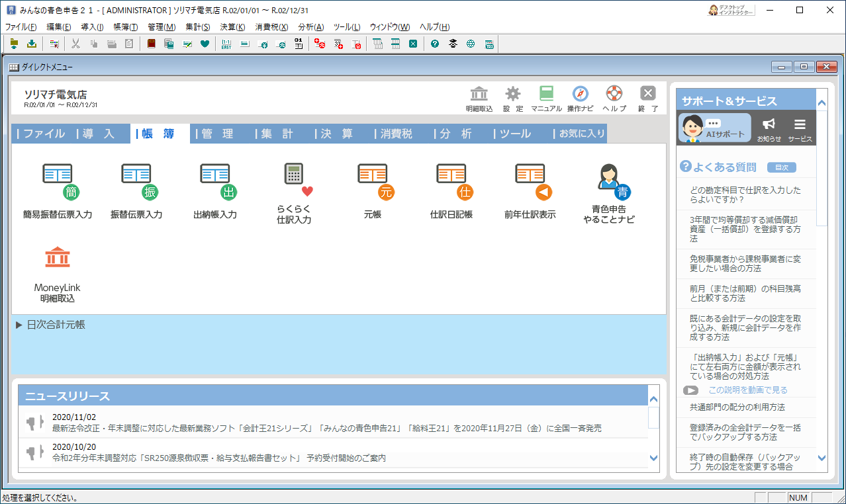Click the globe toolbar icon
Screen dimensions: 846x504
pyautogui.click(x=471, y=44)
